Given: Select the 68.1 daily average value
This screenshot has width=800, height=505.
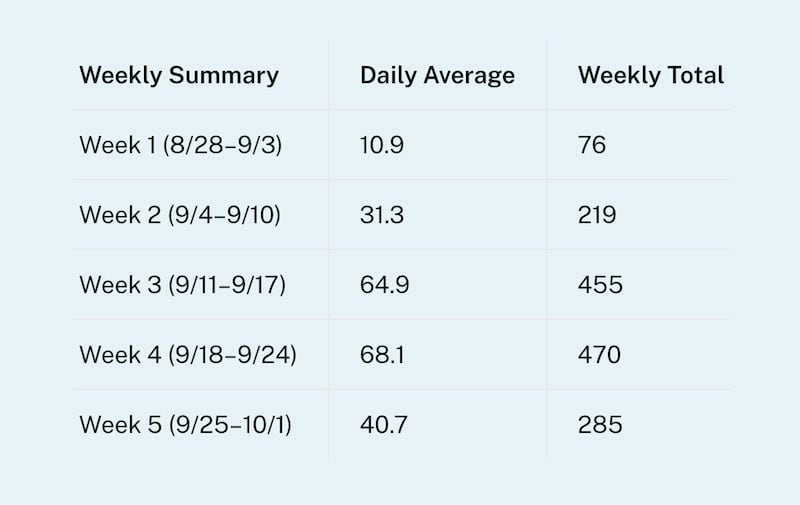Looking at the screenshot, I should (x=381, y=355).
